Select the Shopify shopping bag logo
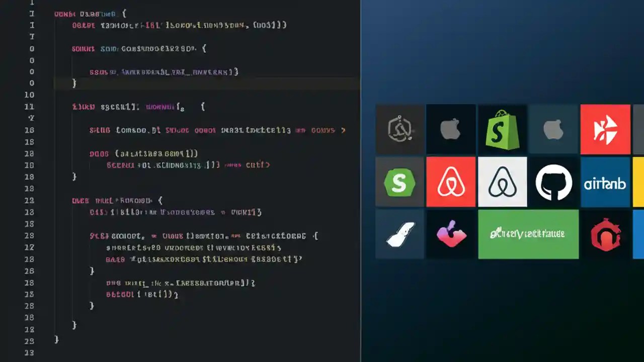The width and height of the screenshot is (644, 362). 503,129
